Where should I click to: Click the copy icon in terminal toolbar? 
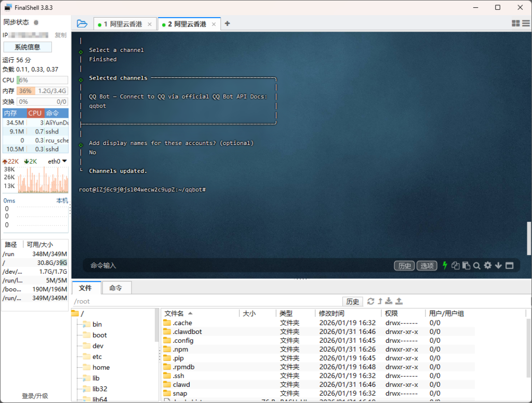pos(456,265)
